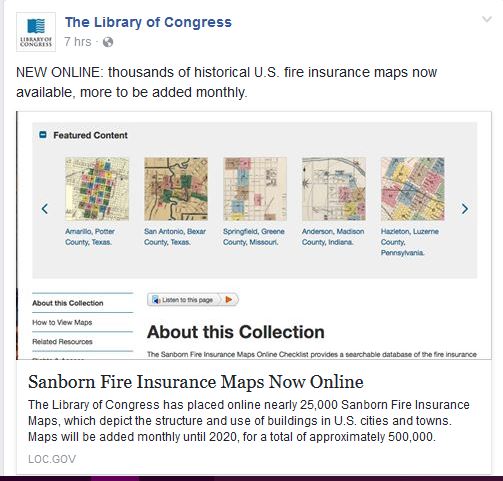The image size is (503, 481).
Task: Show previous featured maps with left arrow
Action: click(45, 209)
